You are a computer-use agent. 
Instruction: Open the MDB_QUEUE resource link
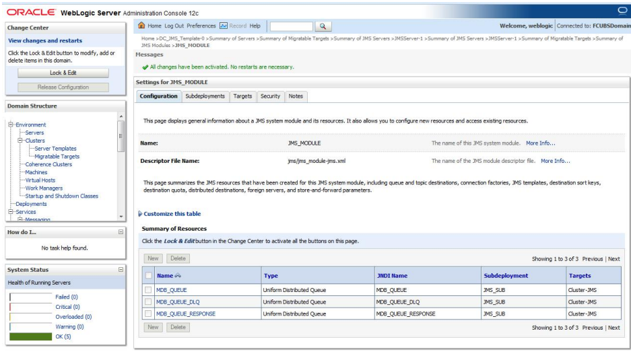coord(172,289)
